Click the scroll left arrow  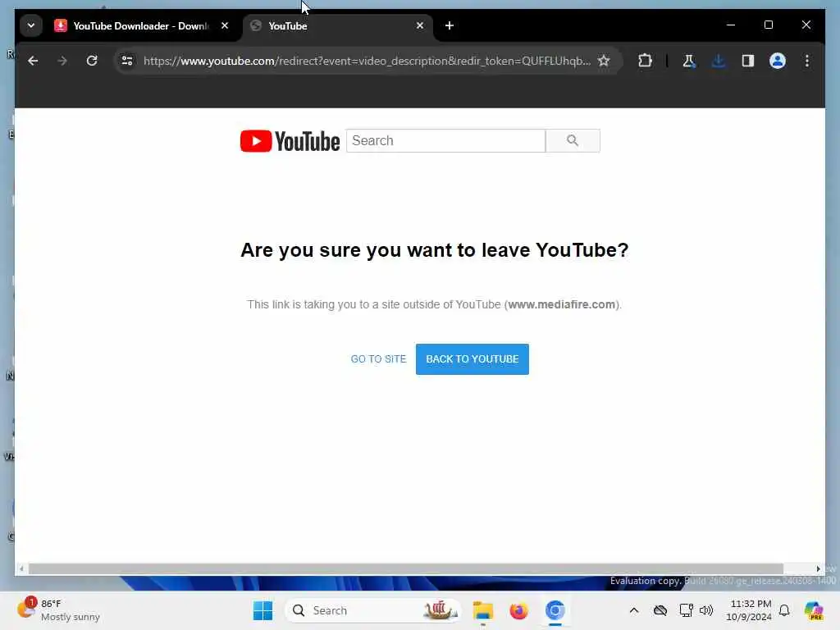[x=21, y=569]
